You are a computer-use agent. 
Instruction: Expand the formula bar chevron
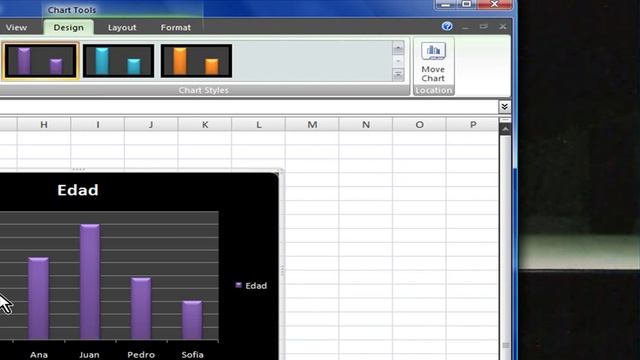click(504, 107)
